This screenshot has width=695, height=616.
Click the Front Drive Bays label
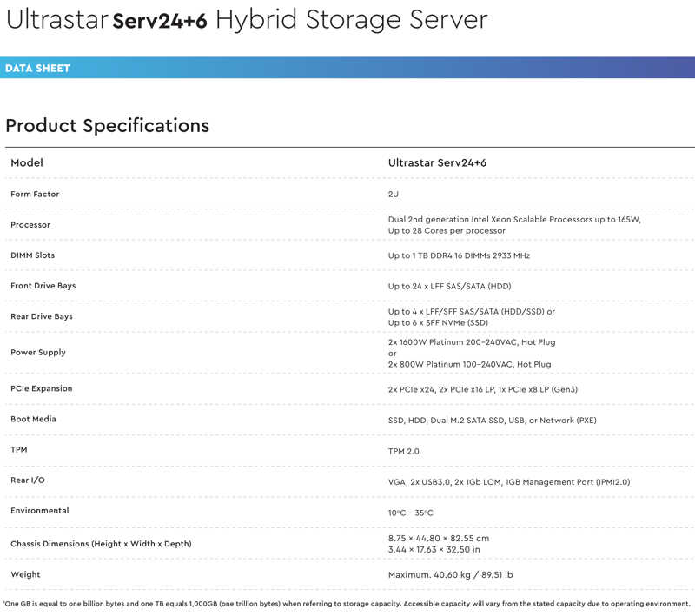tap(43, 286)
